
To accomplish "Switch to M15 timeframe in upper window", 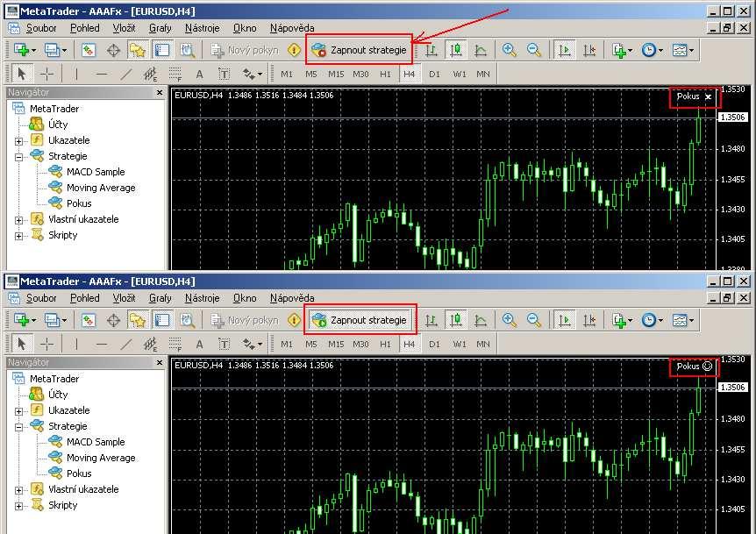I will click(x=336, y=74).
